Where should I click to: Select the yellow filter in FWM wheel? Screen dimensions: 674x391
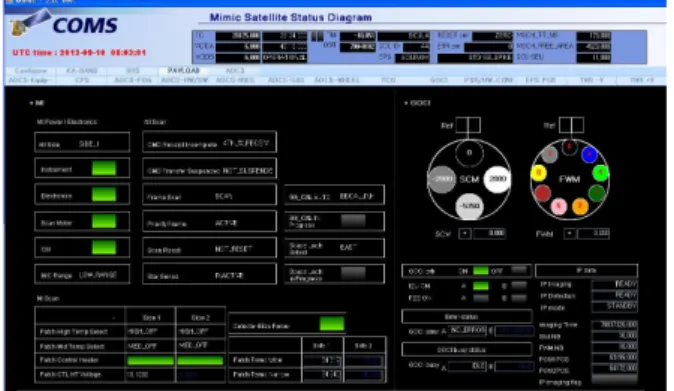point(539,173)
